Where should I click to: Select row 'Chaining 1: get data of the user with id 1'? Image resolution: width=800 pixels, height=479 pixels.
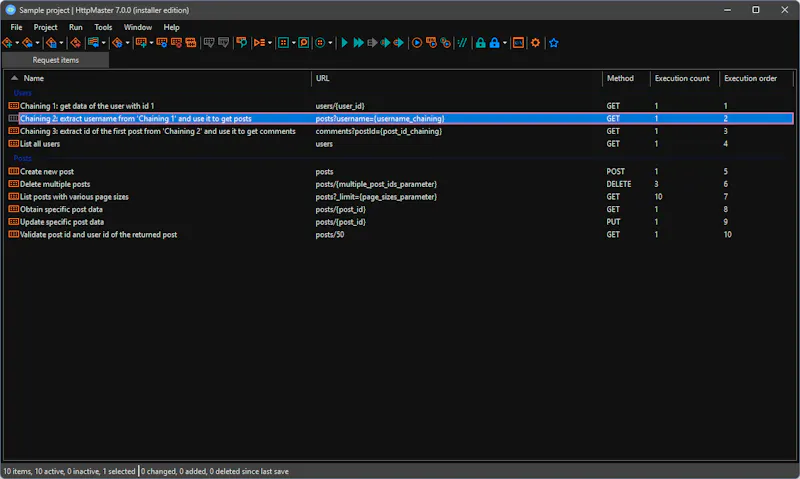point(401,106)
